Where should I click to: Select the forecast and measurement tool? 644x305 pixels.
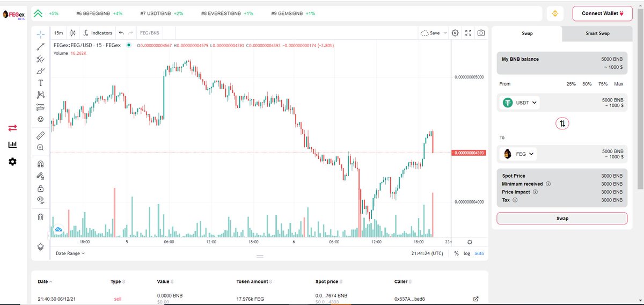(40, 107)
